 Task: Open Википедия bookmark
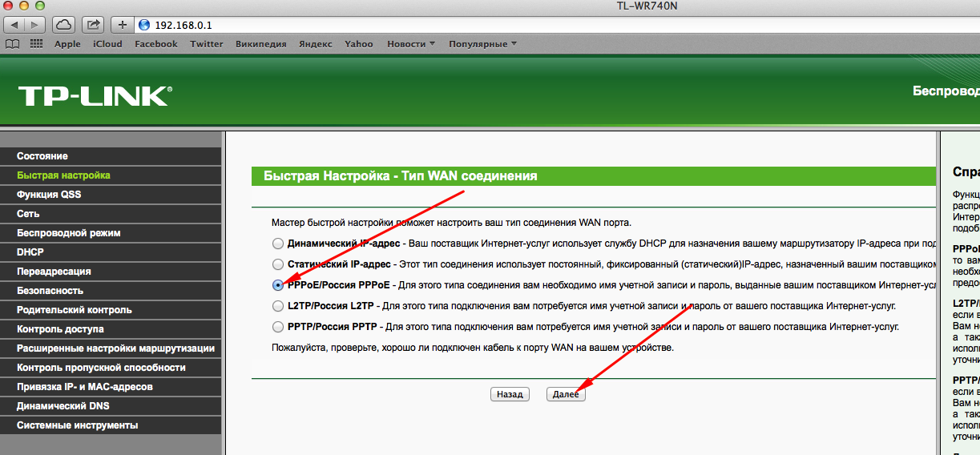pos(261,44)
